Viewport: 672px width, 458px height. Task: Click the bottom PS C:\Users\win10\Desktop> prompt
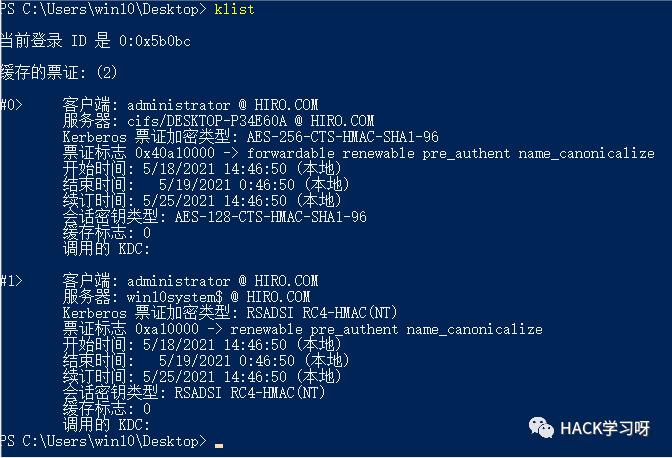coord(103,441)
